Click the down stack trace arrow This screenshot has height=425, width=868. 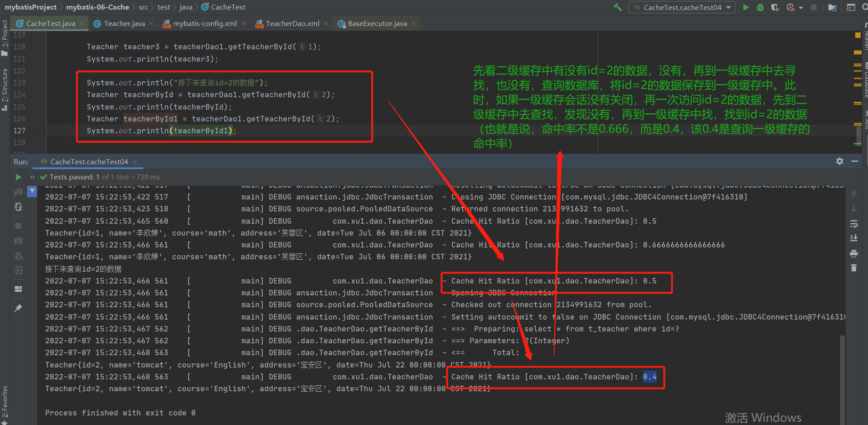854,209
